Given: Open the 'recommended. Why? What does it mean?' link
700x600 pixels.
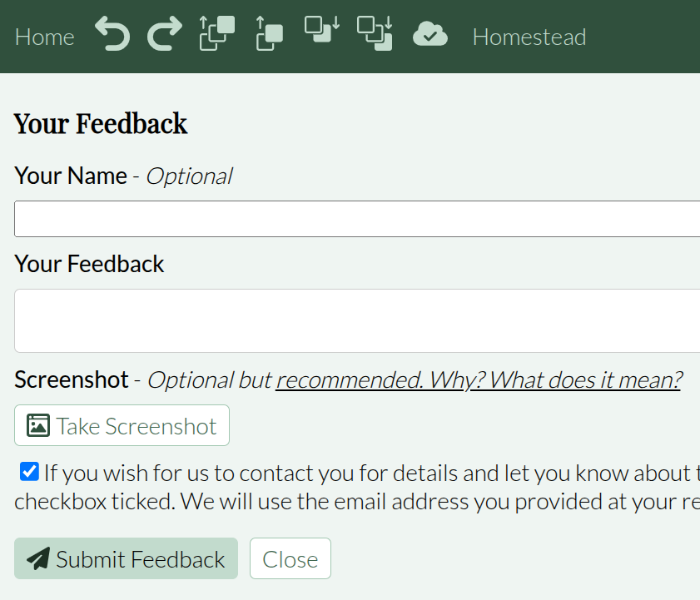Looking at the screenshot, I should click(479, 380).
